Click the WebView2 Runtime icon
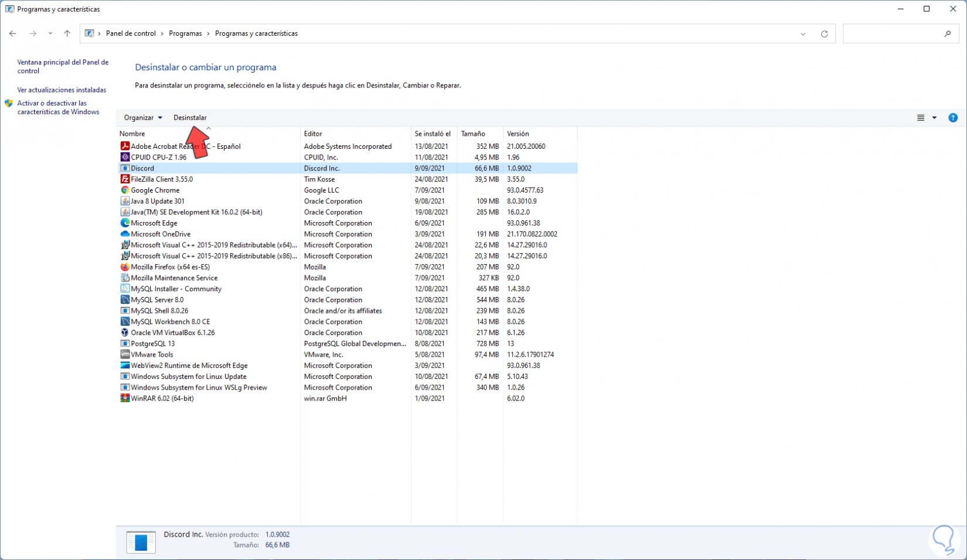Screen dimensions: 967x560 pos(125,366)
